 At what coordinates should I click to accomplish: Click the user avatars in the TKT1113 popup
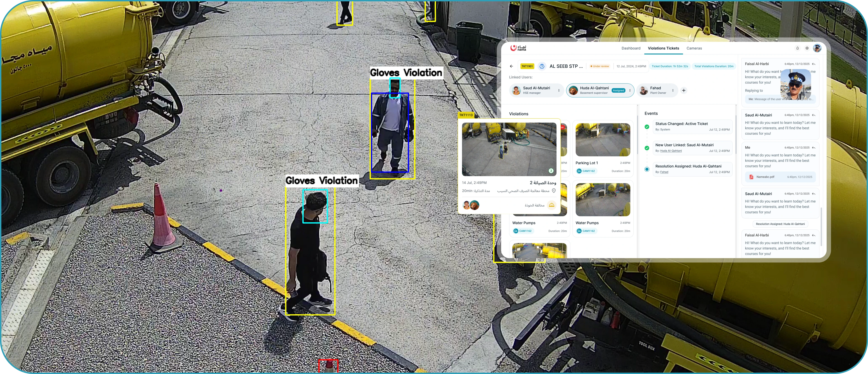pos(471,205)
